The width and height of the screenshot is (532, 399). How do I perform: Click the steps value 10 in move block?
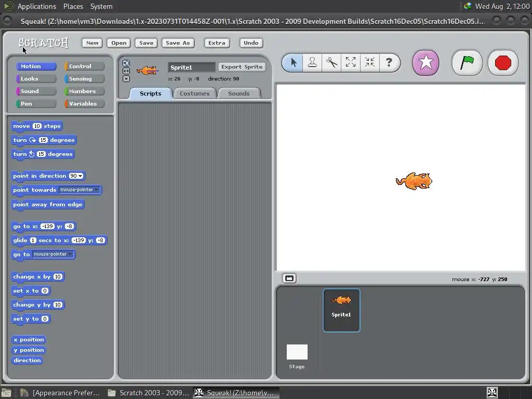click(x=37, y=126)
